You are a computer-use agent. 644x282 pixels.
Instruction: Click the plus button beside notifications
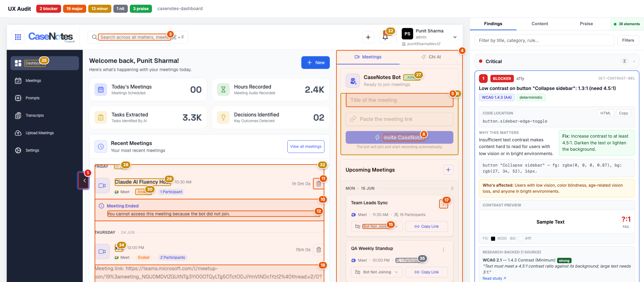(368, 37)
